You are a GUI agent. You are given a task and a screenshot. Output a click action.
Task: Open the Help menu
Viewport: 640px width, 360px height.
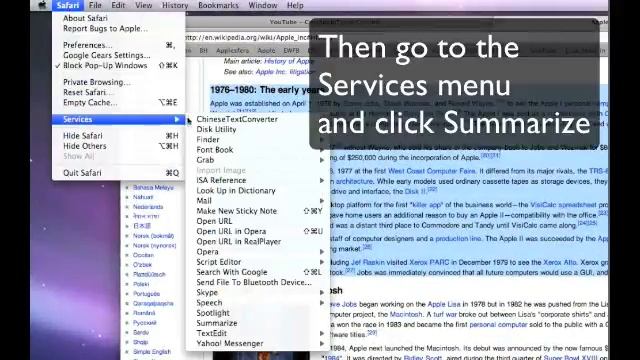pyautogui.click(x=295, y=5)
